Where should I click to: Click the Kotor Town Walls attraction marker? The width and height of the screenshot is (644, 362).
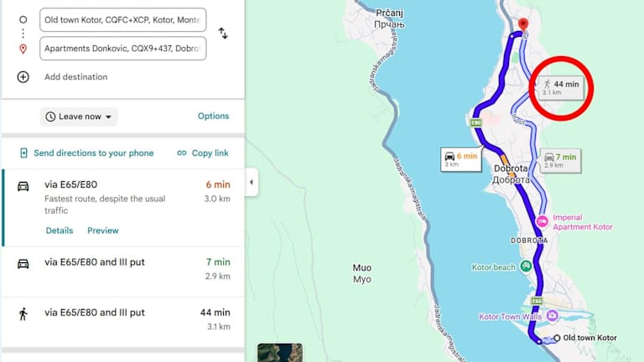(552, 316)
